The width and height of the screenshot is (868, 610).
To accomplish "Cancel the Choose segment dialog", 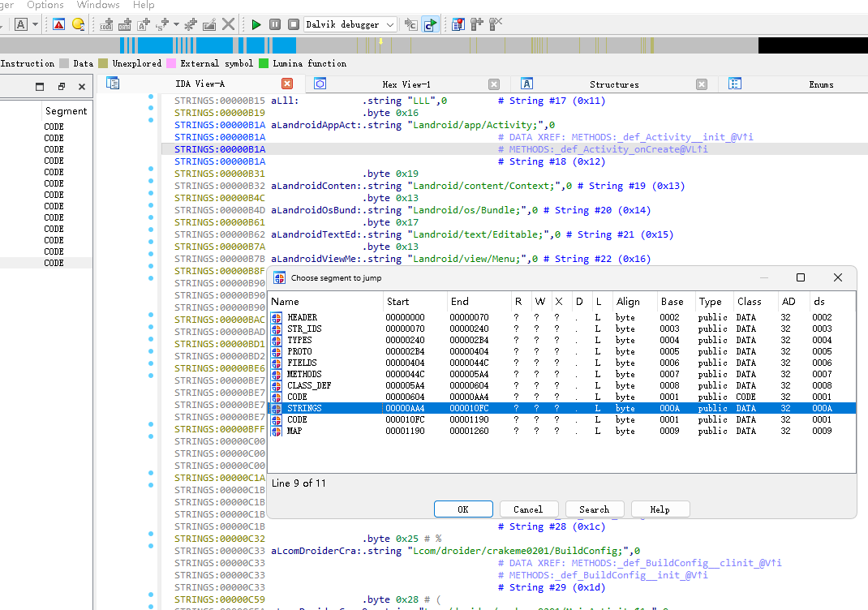I will [x=528, y=509].
